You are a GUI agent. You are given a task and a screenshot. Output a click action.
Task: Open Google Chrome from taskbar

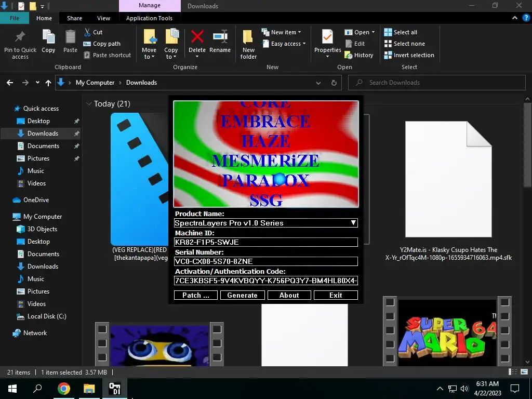63,389
